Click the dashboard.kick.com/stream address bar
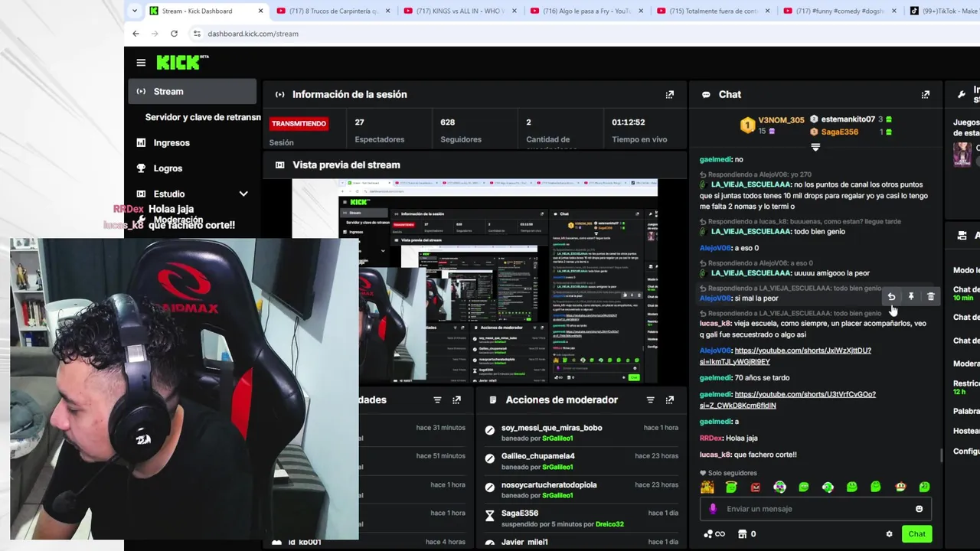The width and height of the screenshot is (980, 551). pyautogui.click(x=253, y=34)
